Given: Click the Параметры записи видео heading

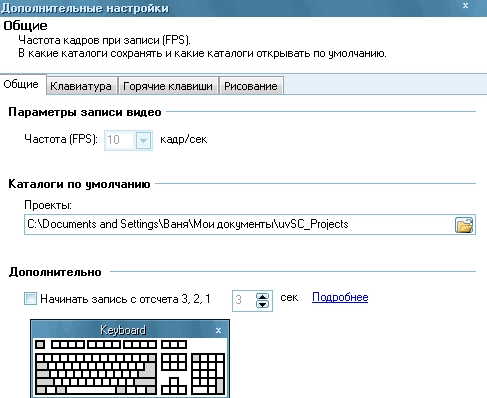Looking at the screenshot, I should (85, 112).
